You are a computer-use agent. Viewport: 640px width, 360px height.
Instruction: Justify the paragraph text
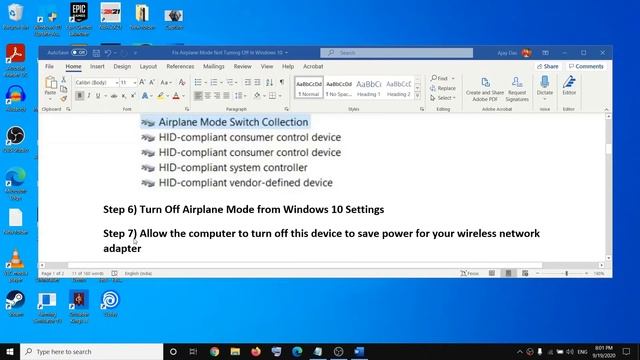(x=227, y=96)
